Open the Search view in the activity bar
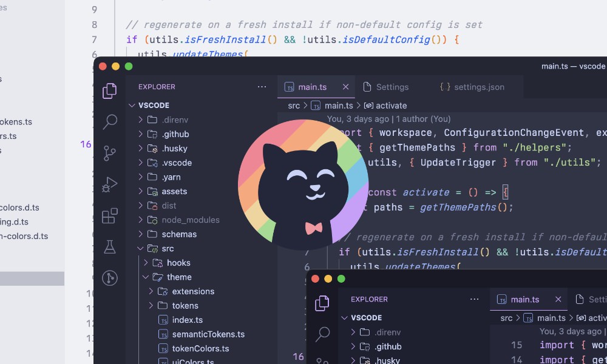Image resolution: width=607 pixels, height=364 pixels. (x=110, y=122)
